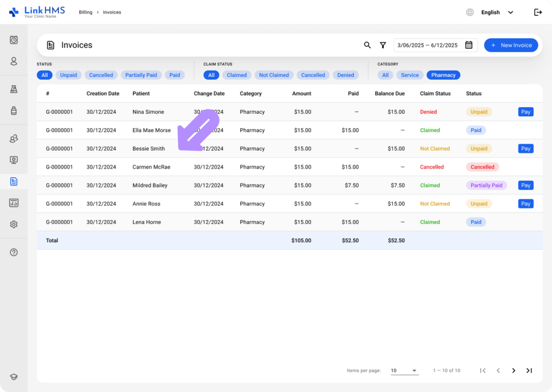Pay Bessie Smith's invoice
Screen dimensions: 552x392
click(x=526, y=149)
